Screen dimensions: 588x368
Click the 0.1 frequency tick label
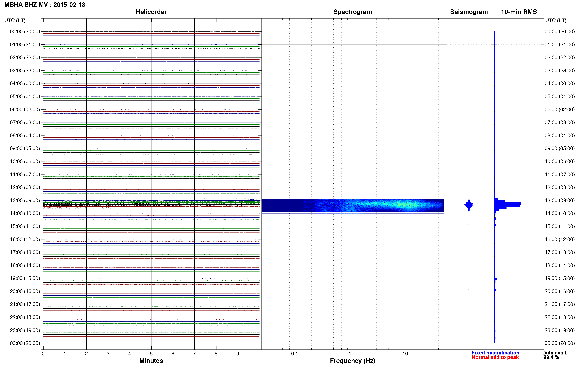click(295, 354)
